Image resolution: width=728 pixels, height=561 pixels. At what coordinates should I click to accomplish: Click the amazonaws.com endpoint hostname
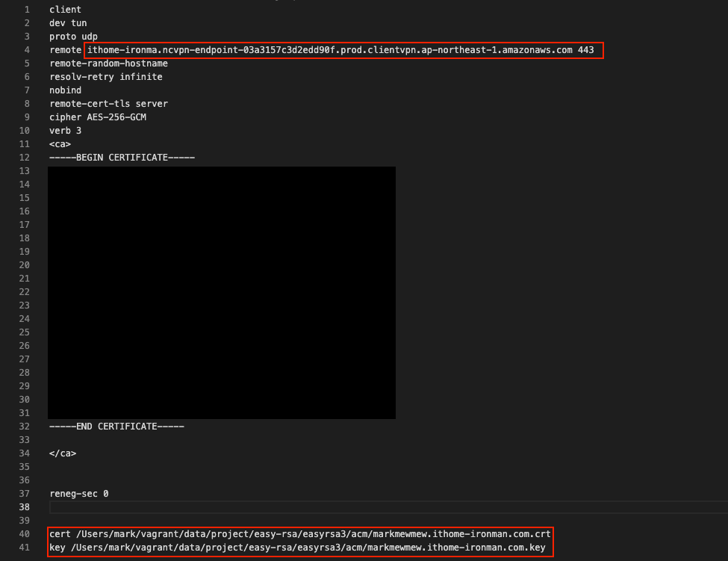[x=329, y=50]
